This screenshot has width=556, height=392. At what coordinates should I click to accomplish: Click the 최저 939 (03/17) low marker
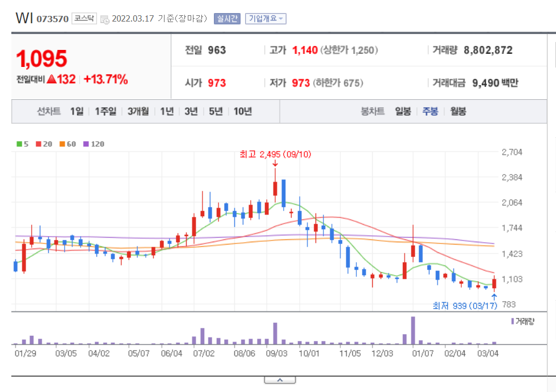click(465, 306)
